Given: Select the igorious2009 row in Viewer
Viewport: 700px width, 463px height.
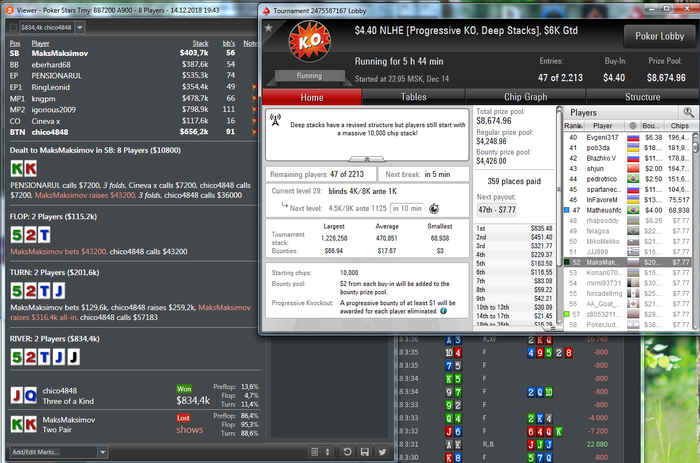Looking at the screenshot, I should pos(132,109).
